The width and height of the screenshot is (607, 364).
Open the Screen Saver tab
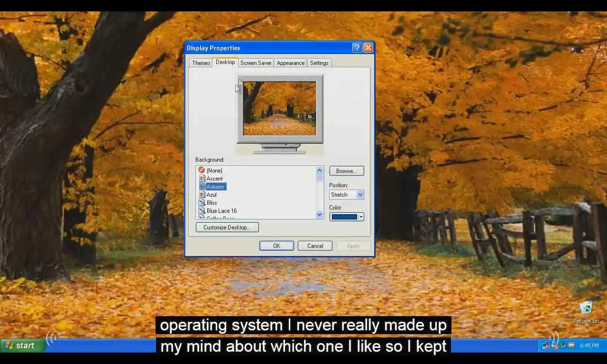pos(256,63)
